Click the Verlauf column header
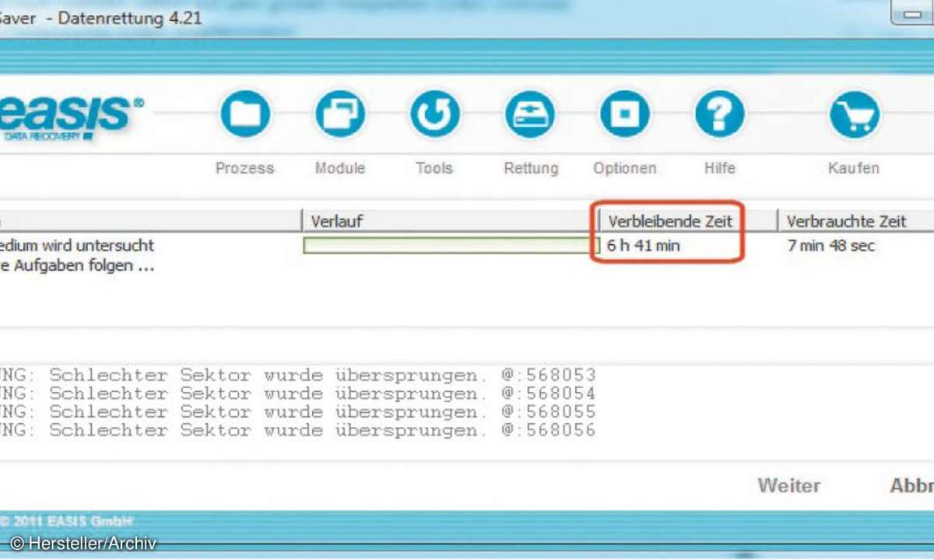This screenshot has width=934, height=560. [x=450, y=221]
